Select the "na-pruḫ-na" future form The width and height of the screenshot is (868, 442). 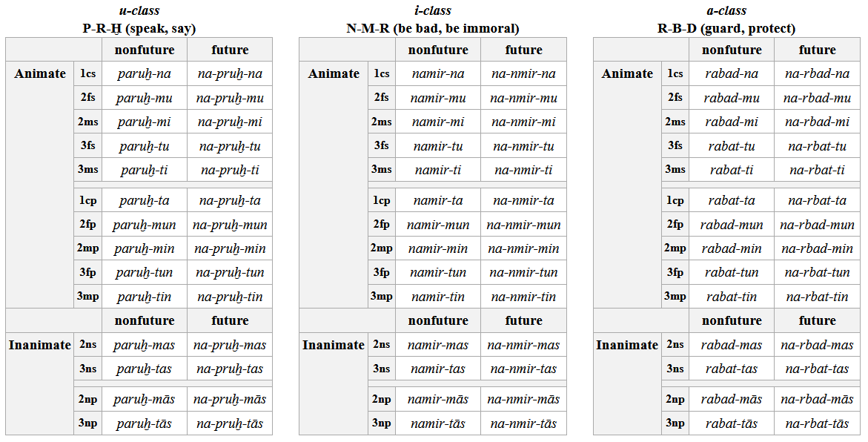pyautogui.click(x=230, y=73)
